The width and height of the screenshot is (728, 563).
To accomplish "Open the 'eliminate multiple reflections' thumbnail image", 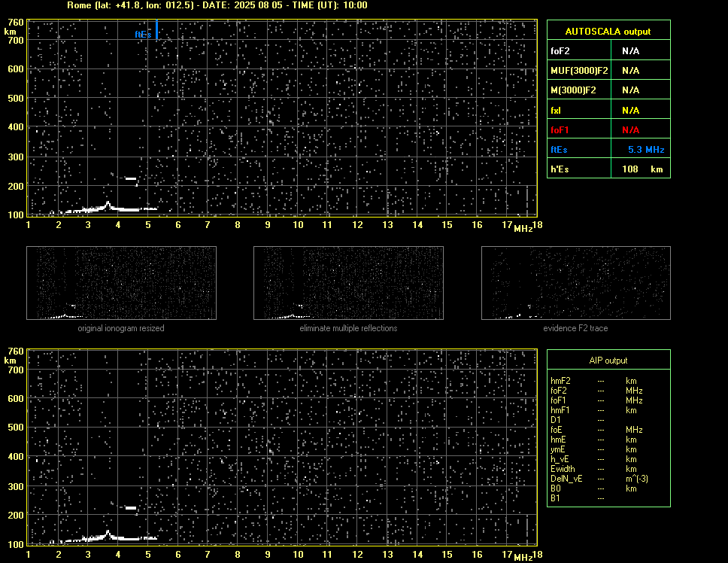I will click(348, 283).
